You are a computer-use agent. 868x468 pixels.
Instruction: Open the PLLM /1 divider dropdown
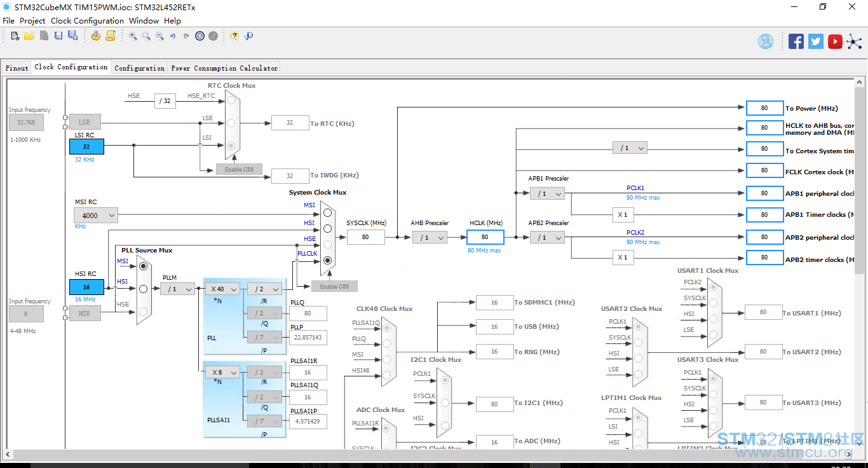click(x=177, y=289)
